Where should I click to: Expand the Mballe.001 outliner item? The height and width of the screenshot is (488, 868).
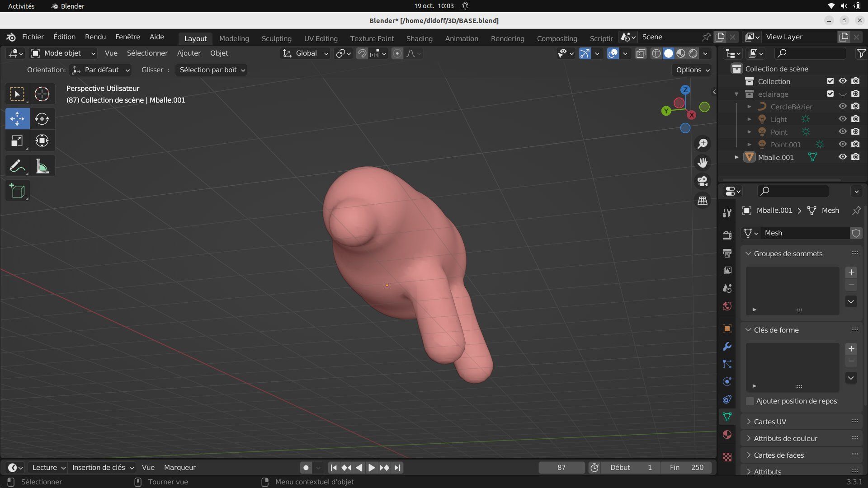736,157
